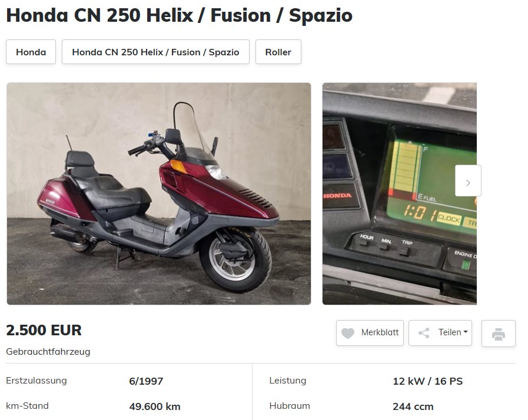Click the Gebrauchtfahrzeug label

(x=48, y=352)
